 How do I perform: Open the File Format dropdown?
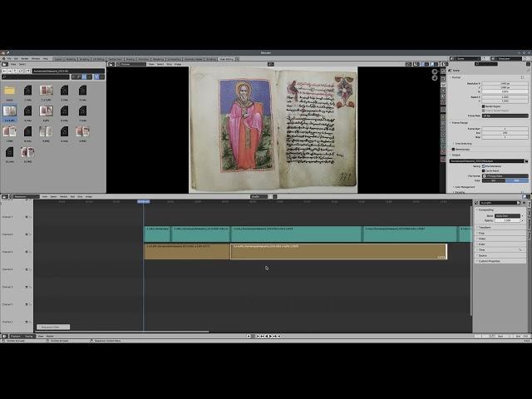[505, 176]
